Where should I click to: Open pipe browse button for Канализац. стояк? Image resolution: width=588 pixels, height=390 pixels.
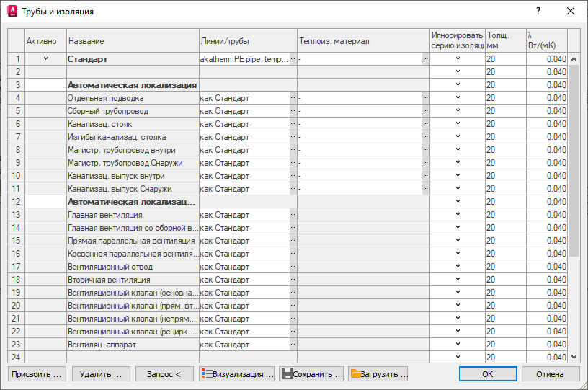(x=293, y=124)
